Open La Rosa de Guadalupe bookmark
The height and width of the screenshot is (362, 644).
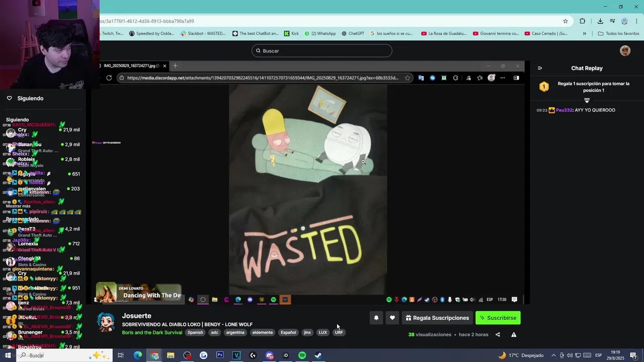444,34
